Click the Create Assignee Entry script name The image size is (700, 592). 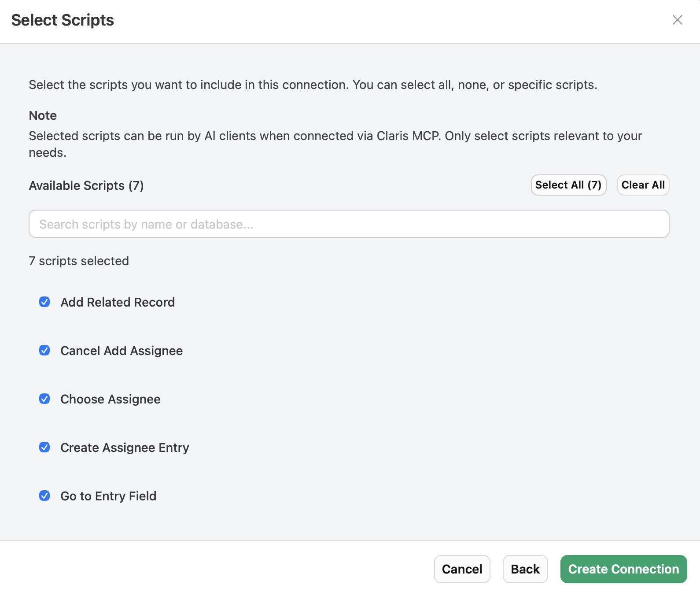(x=125, y=448)
